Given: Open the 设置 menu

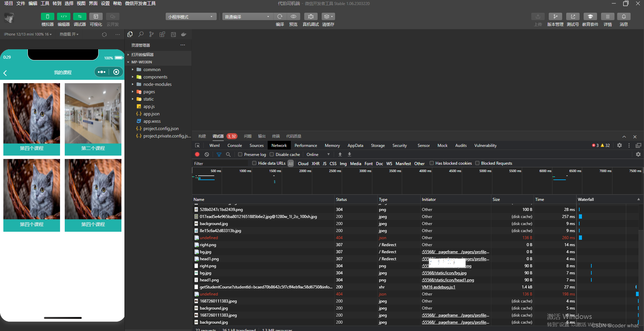Looking at the screenshot, I should point(105,3).
